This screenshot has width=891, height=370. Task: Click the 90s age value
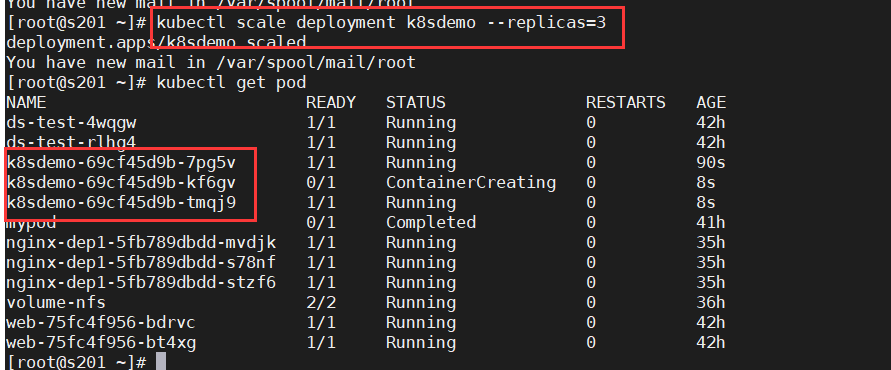(711, 163)
